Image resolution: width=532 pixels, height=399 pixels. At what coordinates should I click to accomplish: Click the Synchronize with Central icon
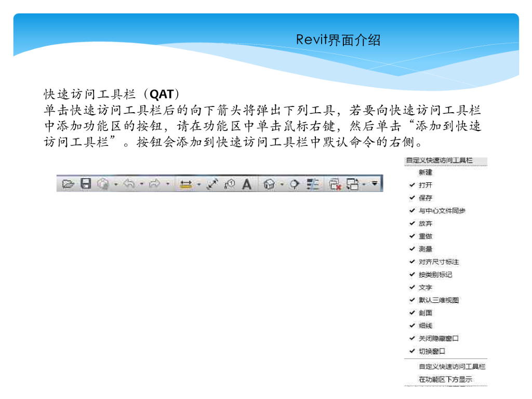tap(103, 183)
